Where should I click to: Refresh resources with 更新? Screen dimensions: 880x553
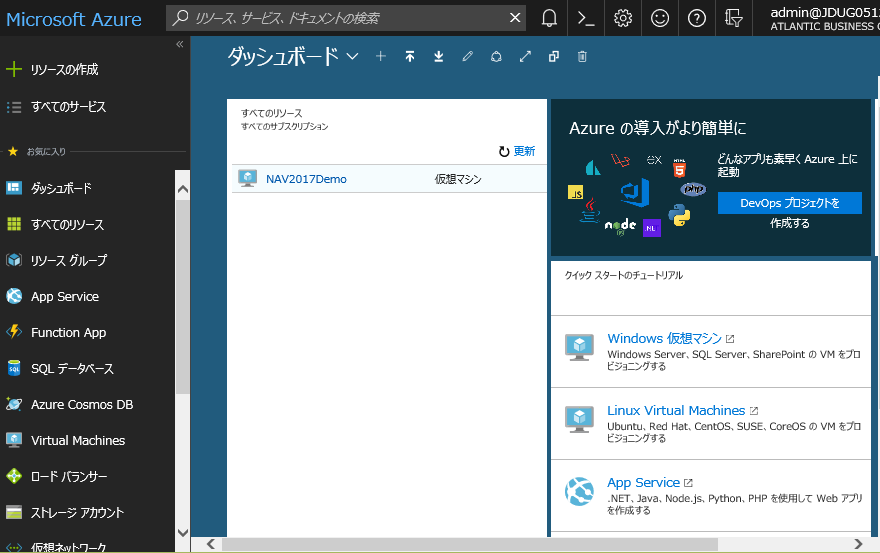click(517, 151)
